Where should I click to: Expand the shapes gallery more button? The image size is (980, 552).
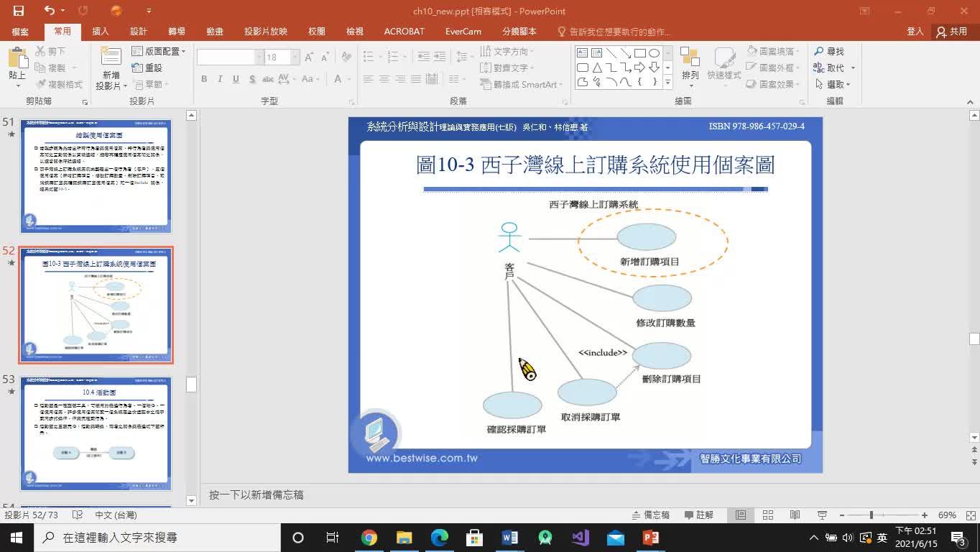[x=668, y=83]
